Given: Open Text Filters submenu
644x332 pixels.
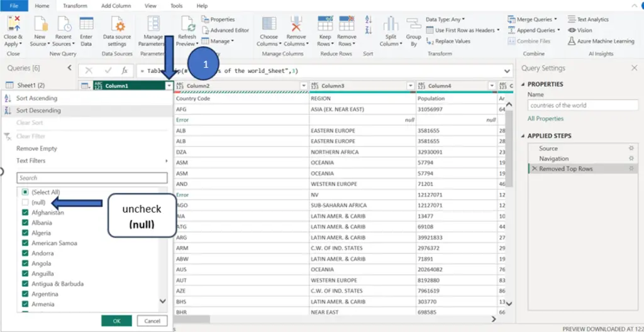Looking at the screenshot, I should tap(86, 161).
